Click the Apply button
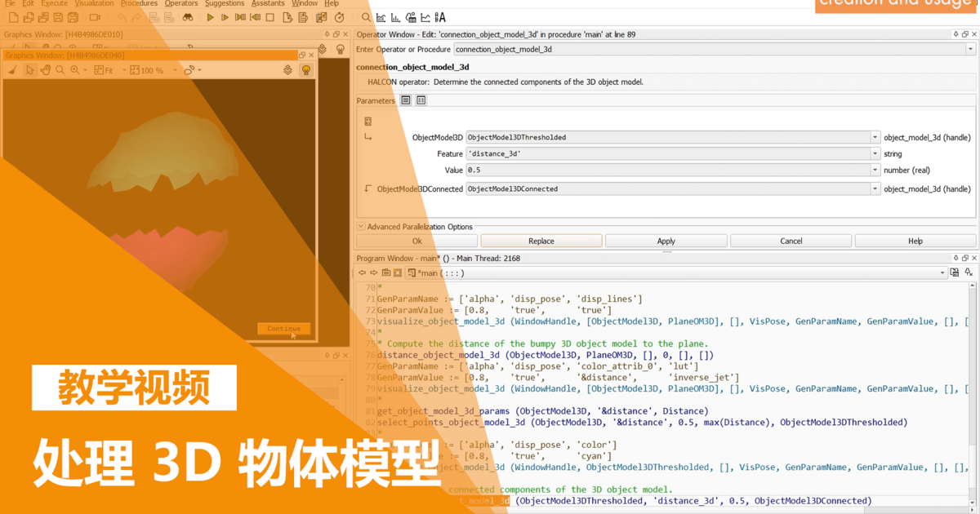Viewport: 980px width, 514px height. (666, 241)
